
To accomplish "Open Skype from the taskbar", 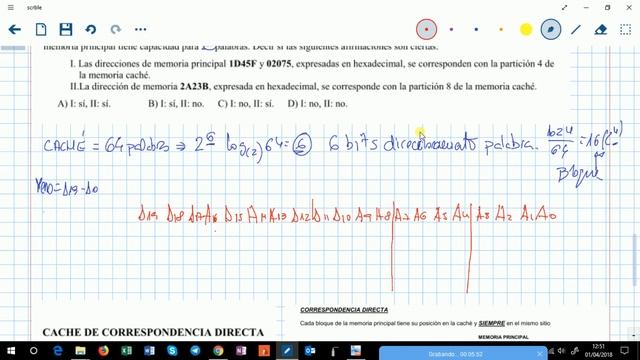I will click(x=172, y=351).
